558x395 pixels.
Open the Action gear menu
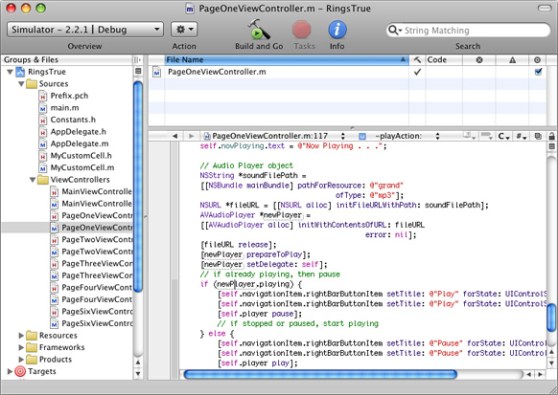click(184, 30)
